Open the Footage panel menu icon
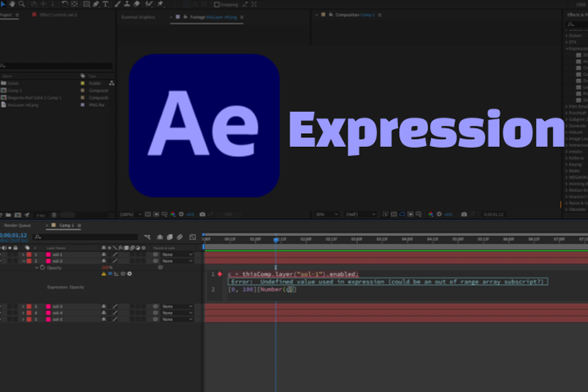 [x=242, y=17]
